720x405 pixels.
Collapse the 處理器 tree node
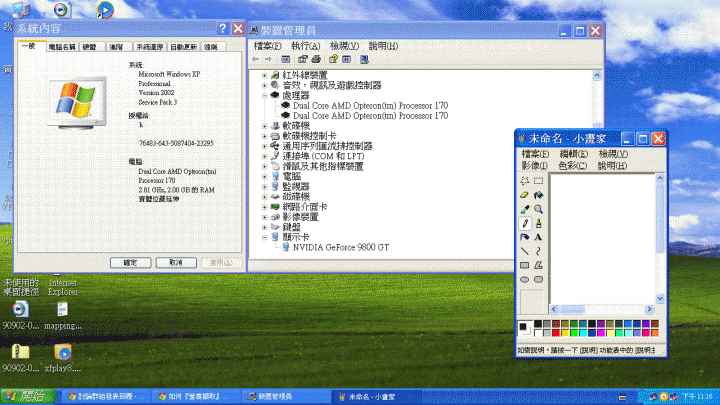pos(264,96)
